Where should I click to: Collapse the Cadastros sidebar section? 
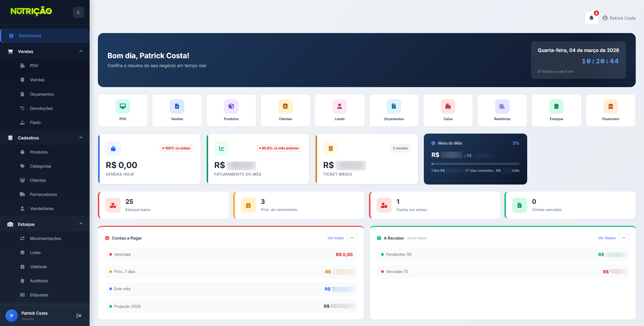tap(81, 137)
